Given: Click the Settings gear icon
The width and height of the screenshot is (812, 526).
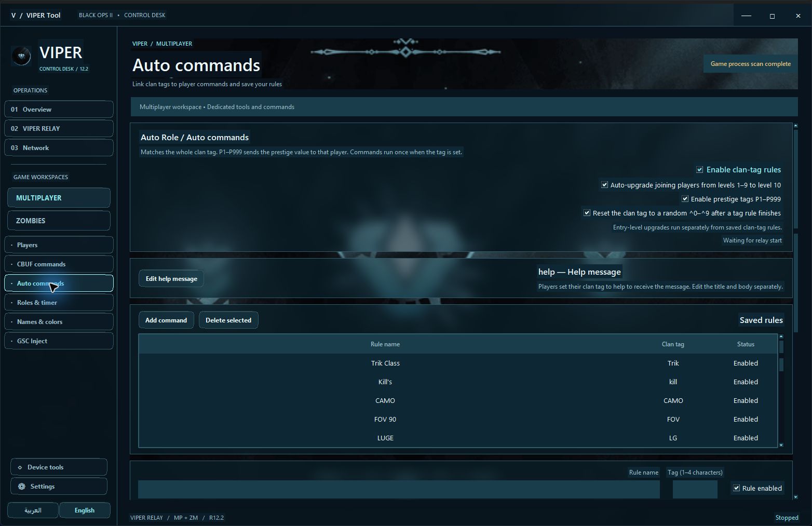Looking at the screenshot, I should [x=21, y=487].
